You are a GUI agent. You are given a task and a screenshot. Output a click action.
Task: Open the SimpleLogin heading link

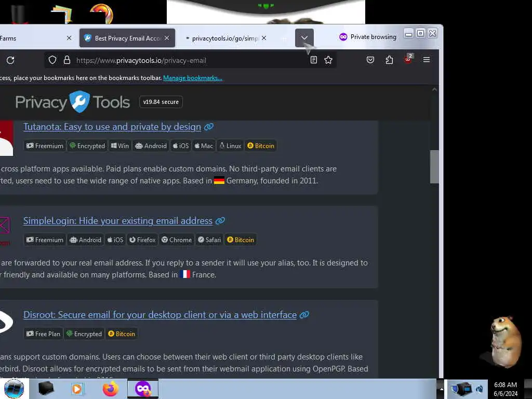118,221
